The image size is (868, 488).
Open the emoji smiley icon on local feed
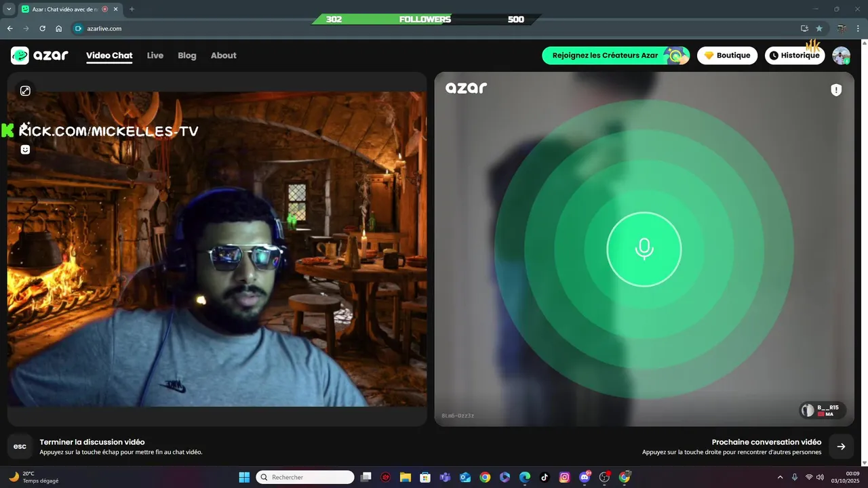pos(25,150)
